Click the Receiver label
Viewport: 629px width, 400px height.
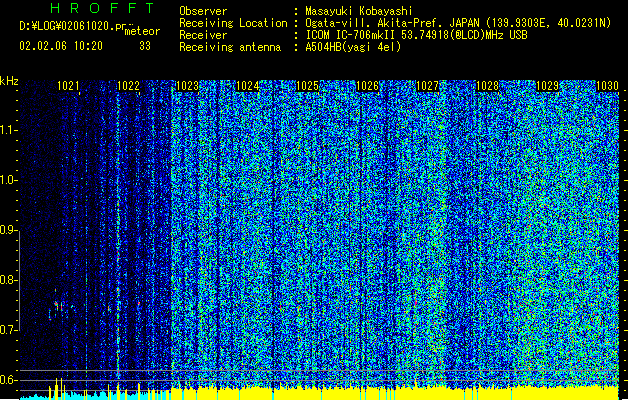pos(203,35)
